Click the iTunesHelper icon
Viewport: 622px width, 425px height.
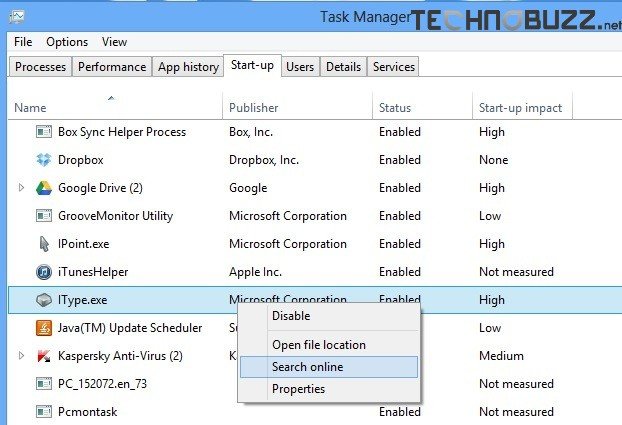tap(44, 272)
